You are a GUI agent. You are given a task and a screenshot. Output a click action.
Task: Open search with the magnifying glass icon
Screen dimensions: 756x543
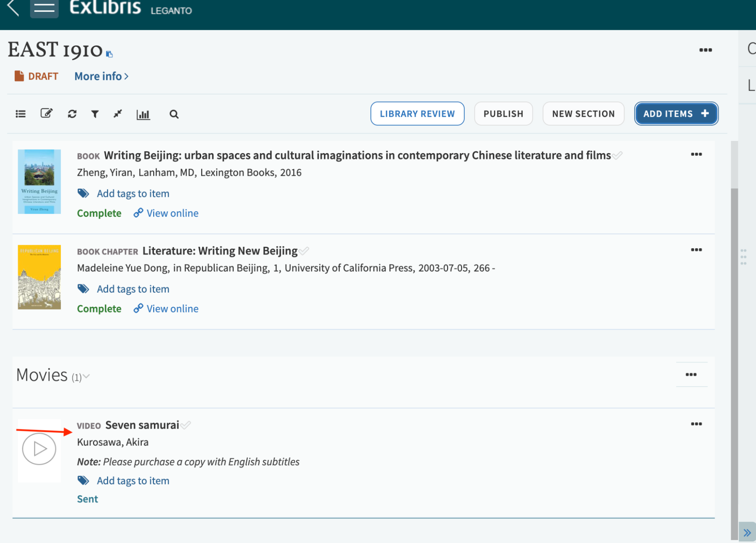tap(174, 114)
